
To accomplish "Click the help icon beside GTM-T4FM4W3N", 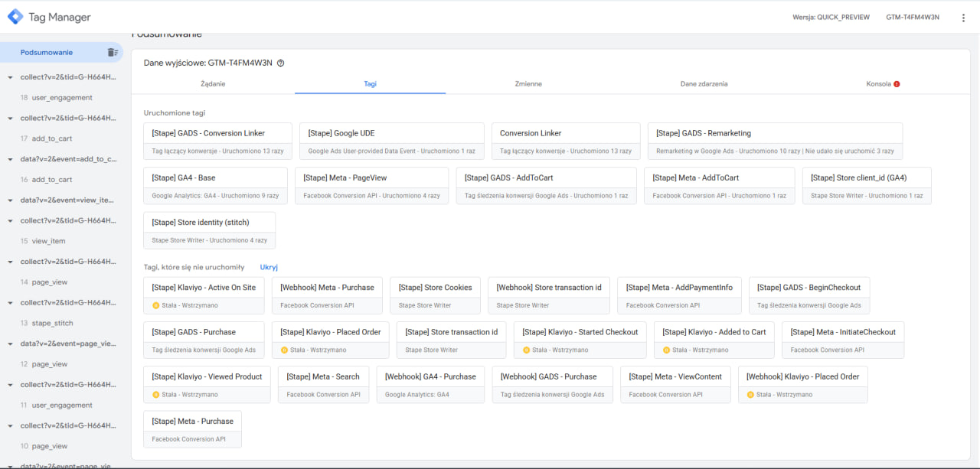I will click(280, 63).
